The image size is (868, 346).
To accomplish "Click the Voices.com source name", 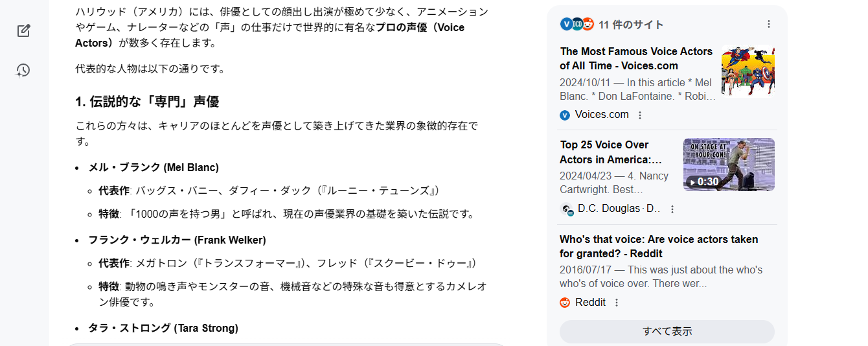I will coord(602,115).
